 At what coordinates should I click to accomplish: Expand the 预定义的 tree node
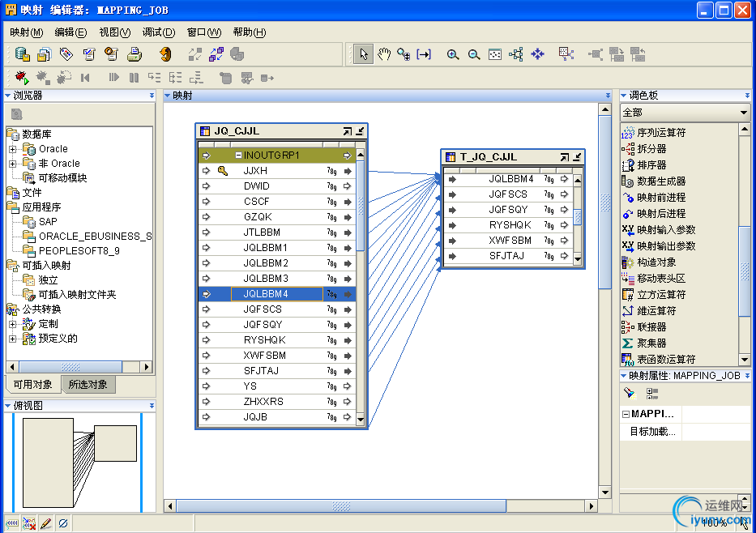pos(12,339)
